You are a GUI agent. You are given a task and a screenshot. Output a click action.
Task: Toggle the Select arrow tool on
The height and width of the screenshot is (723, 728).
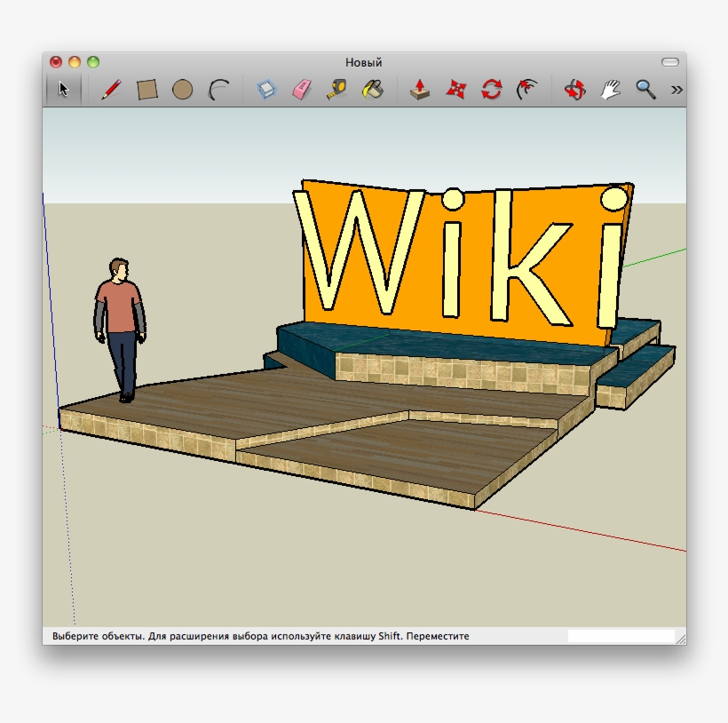point(62,89)
